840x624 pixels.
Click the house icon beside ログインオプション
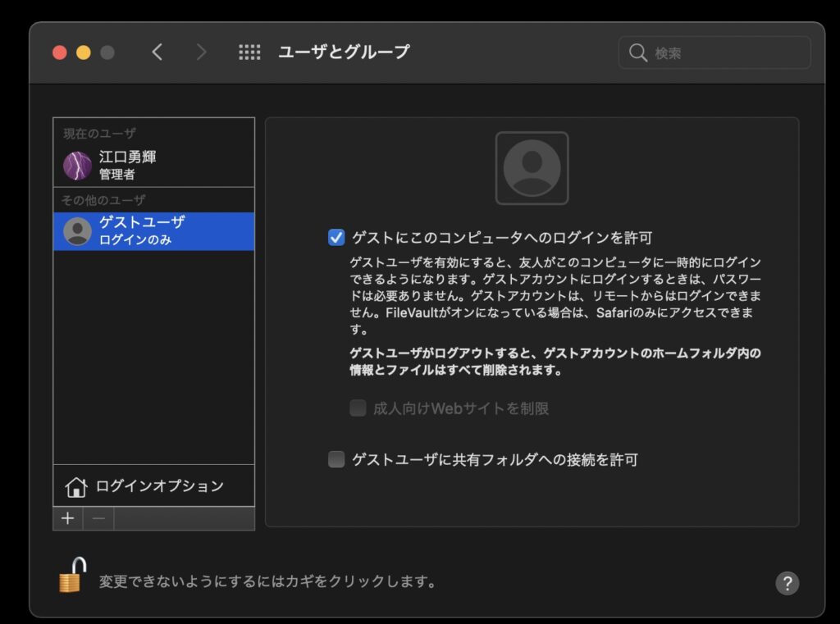pyautogui.click(x=75, y=487)
